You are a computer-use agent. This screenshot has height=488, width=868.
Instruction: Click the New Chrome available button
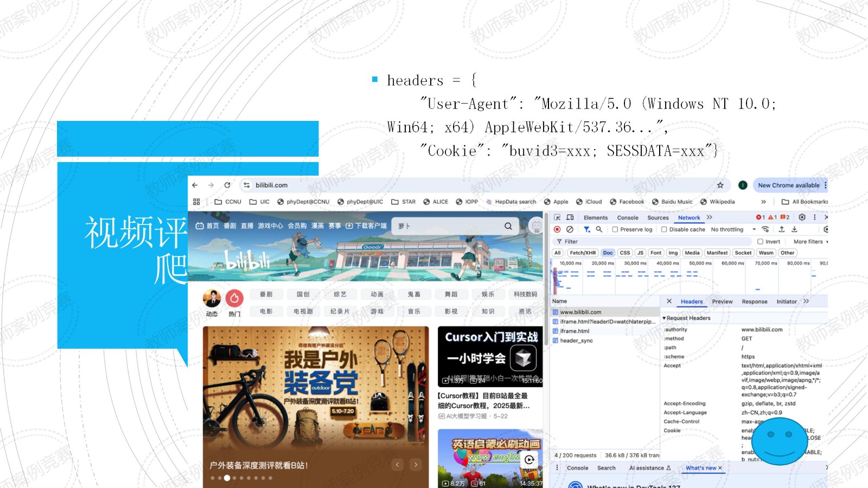(788, 185)
